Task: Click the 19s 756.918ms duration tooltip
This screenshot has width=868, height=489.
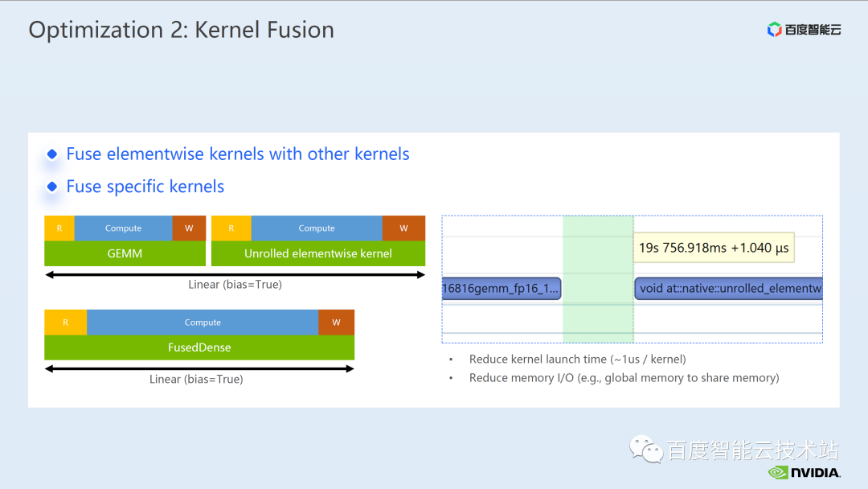Action: tap(714, 248)
